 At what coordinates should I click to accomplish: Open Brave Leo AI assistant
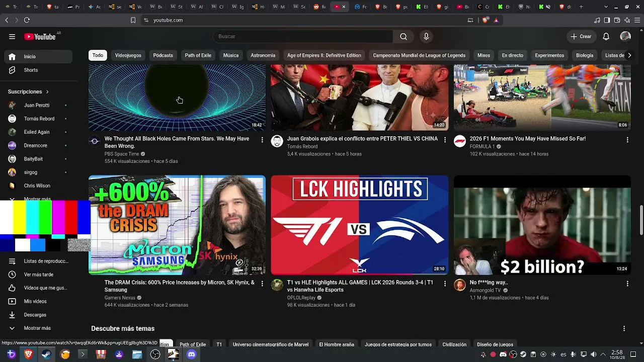click(x=627, y=20)
